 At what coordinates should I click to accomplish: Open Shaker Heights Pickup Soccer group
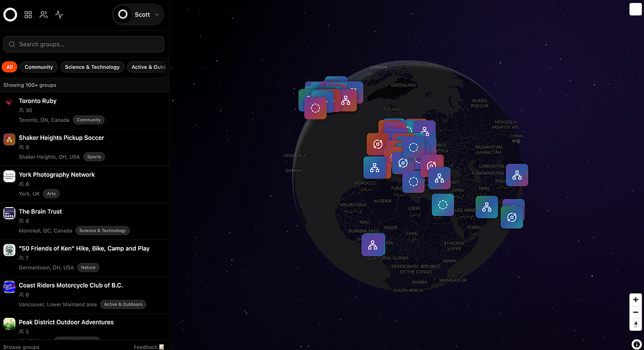(85, 147)
